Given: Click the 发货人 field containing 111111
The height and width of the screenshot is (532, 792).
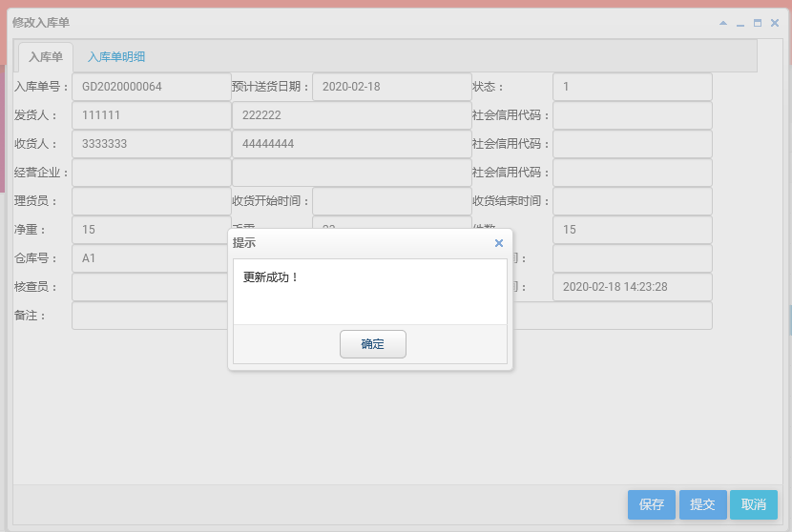Looking at the screenshot, I should (152, 115).
